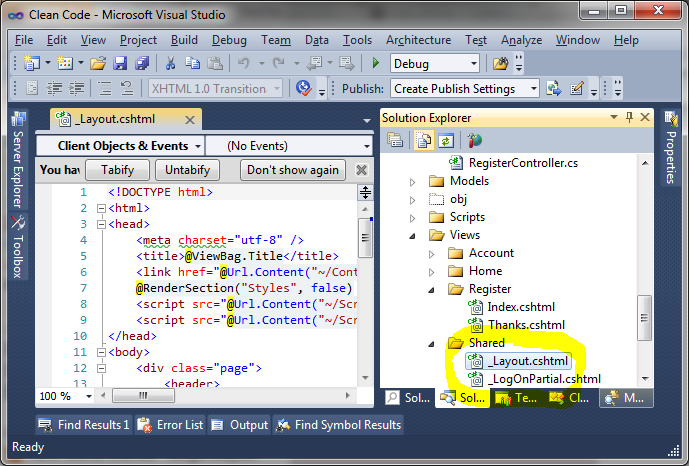Screen dimensions: 689x466
Task: Click the Publish Web icon
Action: (x=554, y=89)
